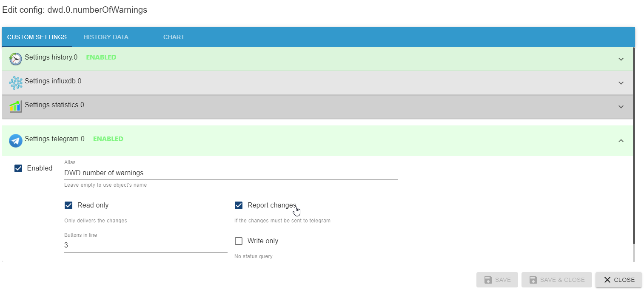Expand Settings statistics.0 with its chevron

621,107
